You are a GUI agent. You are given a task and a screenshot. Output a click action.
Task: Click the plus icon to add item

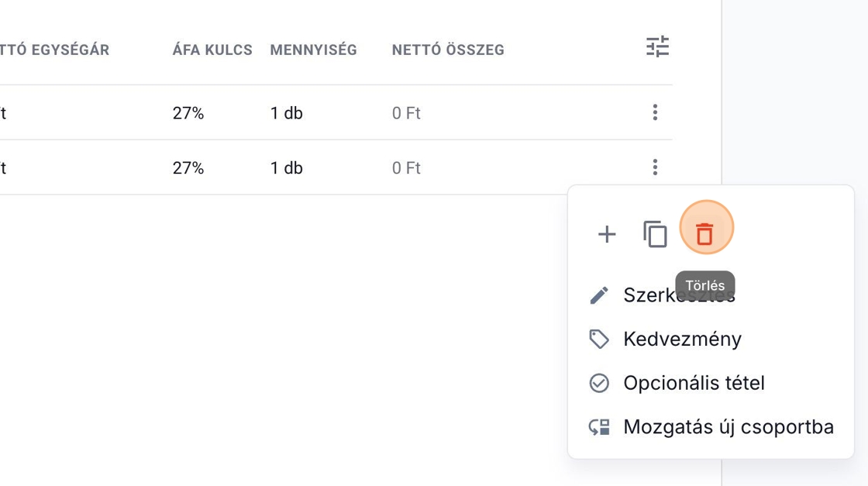[607, 234]
